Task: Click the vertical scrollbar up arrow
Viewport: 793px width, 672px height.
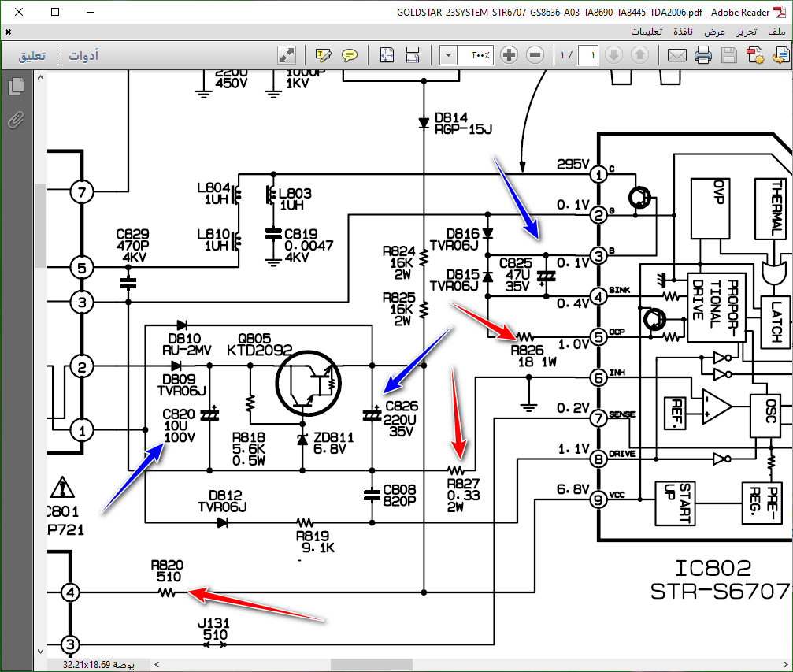Action: 40,78
